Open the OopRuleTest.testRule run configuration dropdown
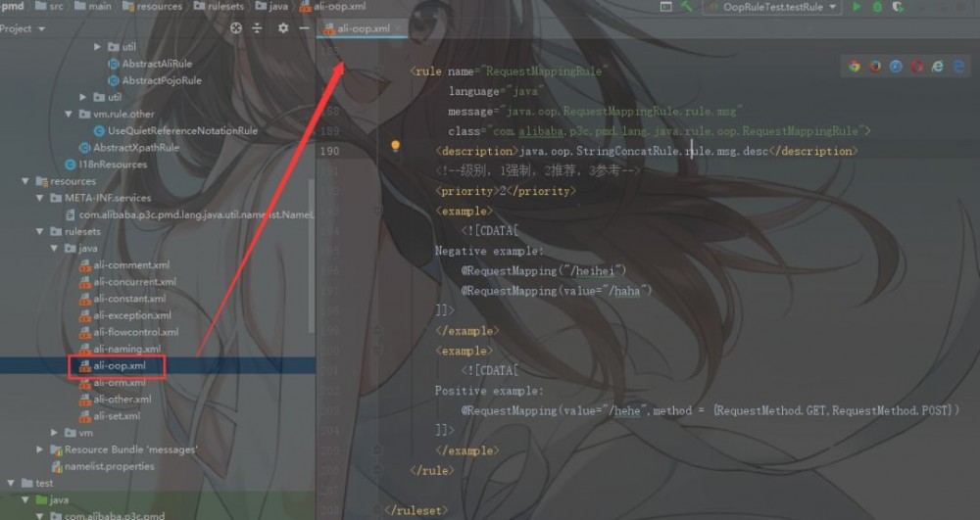 pyautogui.click(x=772, y=7)
